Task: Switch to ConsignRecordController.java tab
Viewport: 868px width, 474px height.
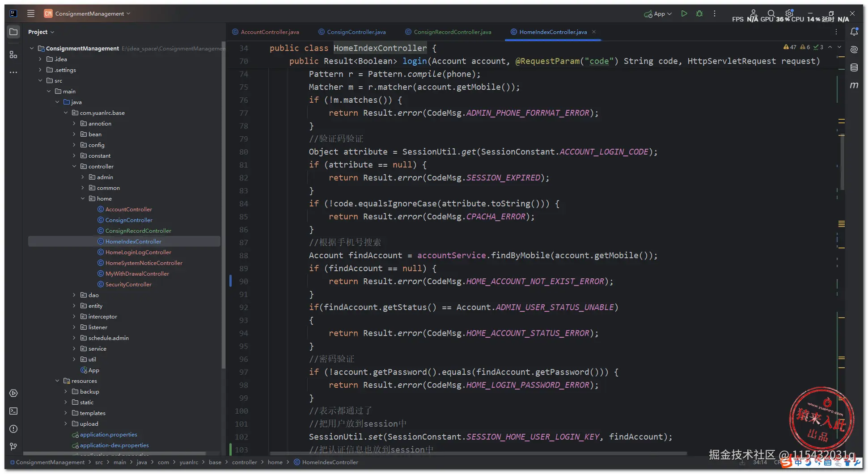Action: [448, 32]
